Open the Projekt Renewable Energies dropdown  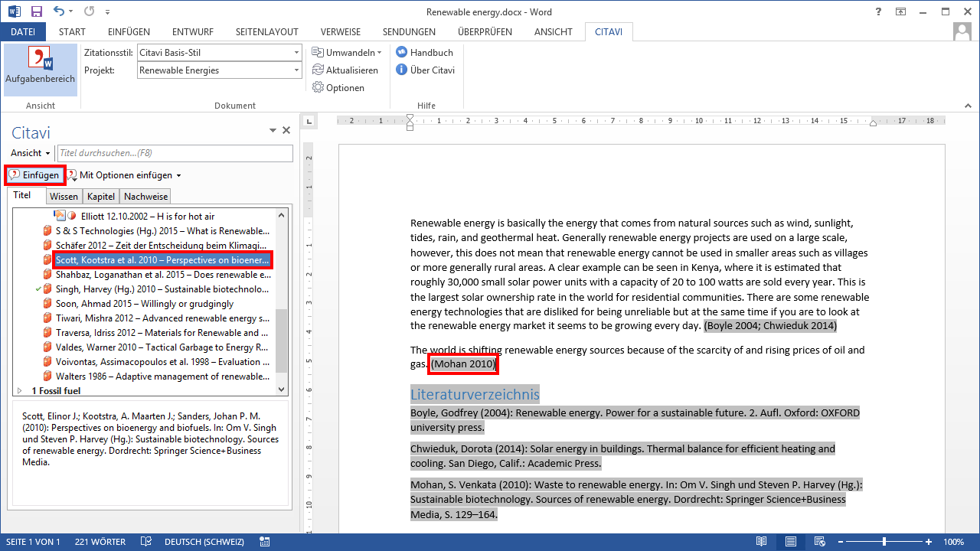pyautogui.click(x=296, y=70)
